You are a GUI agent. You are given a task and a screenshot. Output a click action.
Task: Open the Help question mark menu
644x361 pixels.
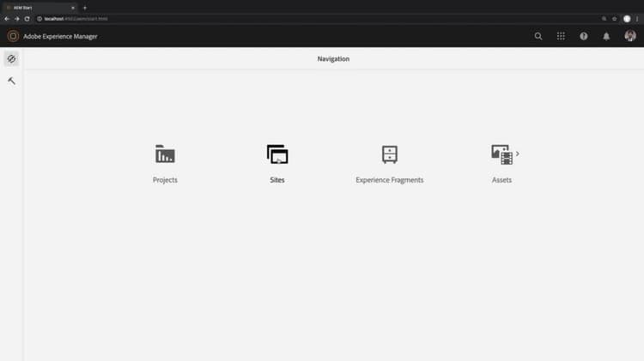tap(583, 36)
